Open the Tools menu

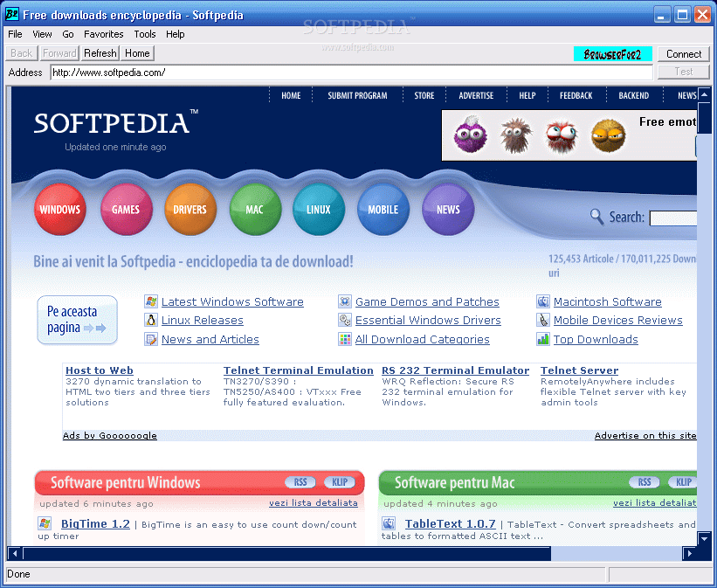(x=145, y=34)
